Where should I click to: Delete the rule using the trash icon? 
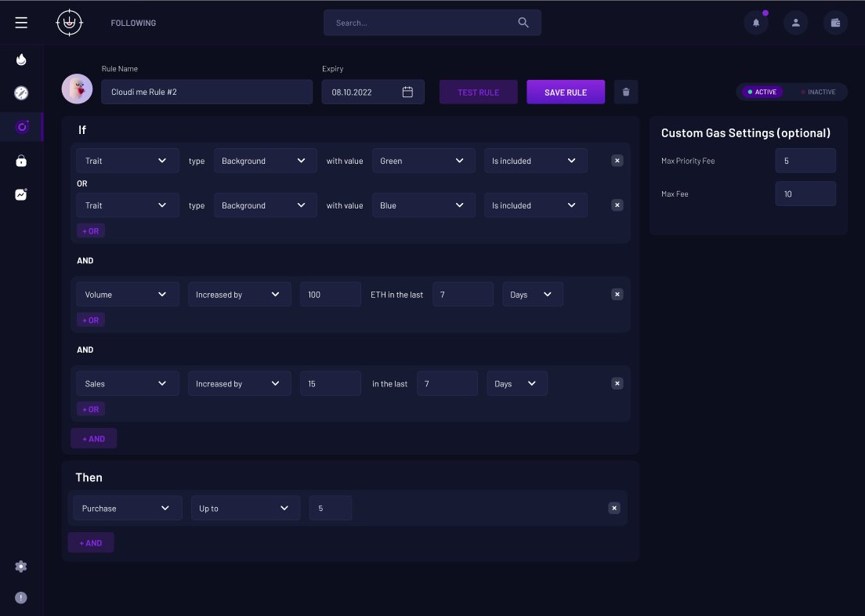point(625,92)
